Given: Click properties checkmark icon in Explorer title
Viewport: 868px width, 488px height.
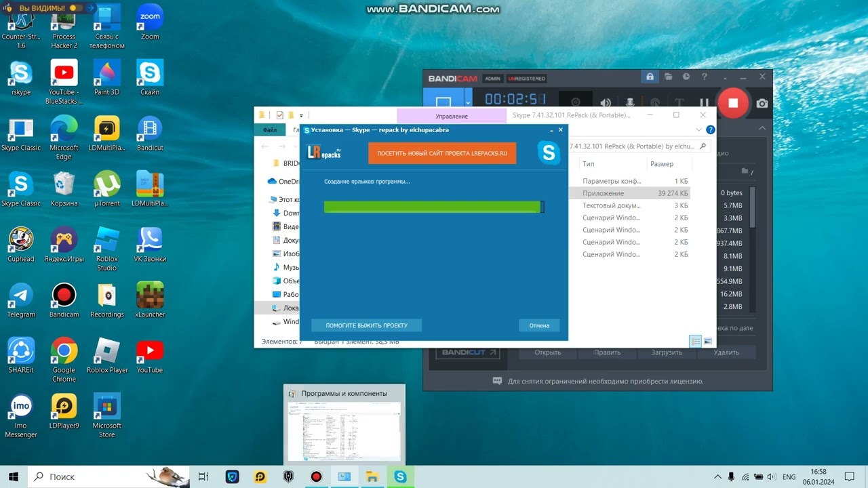Looking at the screenshot, I should pyautogui.click(x=279, y=115).
